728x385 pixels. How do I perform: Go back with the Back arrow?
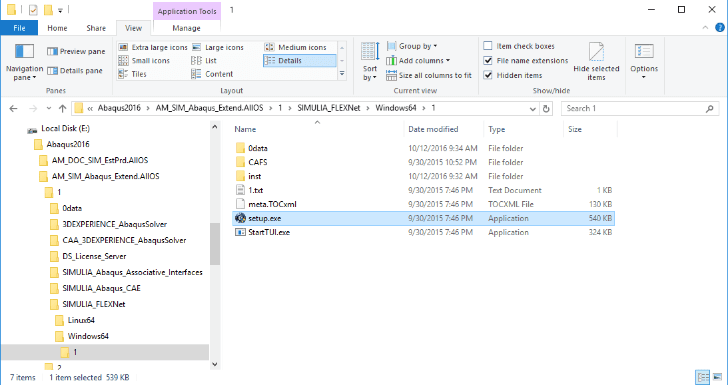[13, 108]
